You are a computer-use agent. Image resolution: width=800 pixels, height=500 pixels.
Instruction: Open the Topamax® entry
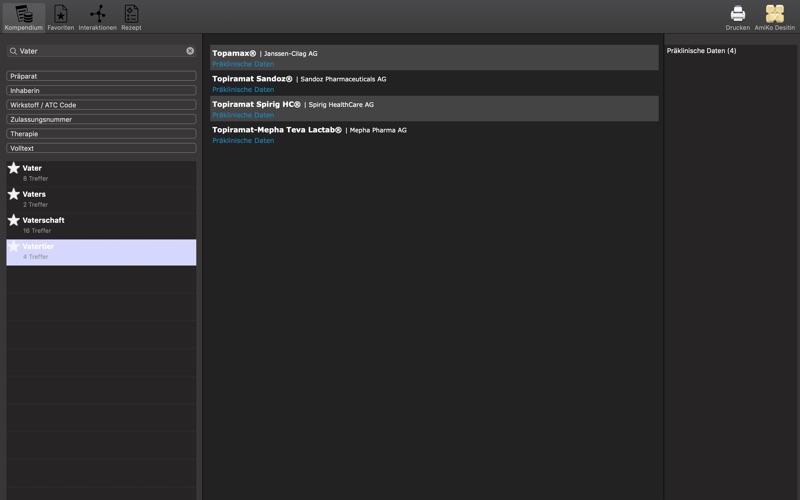point(234,53)
